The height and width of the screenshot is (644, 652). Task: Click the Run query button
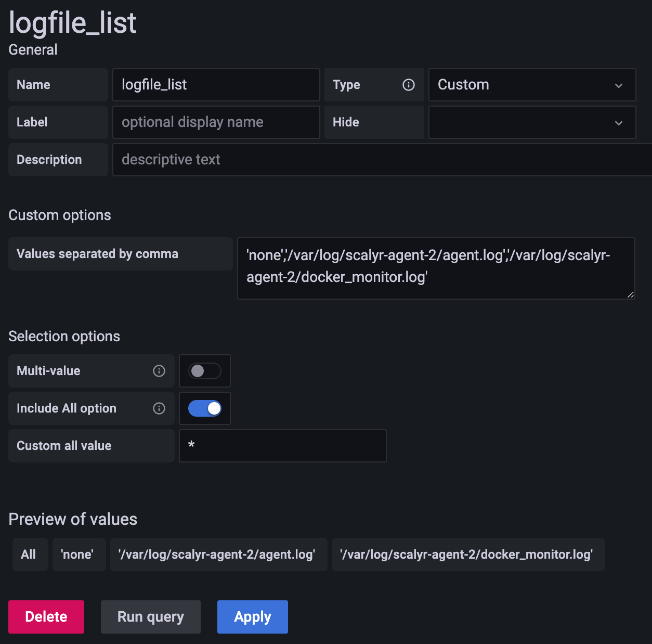[150, 616]
